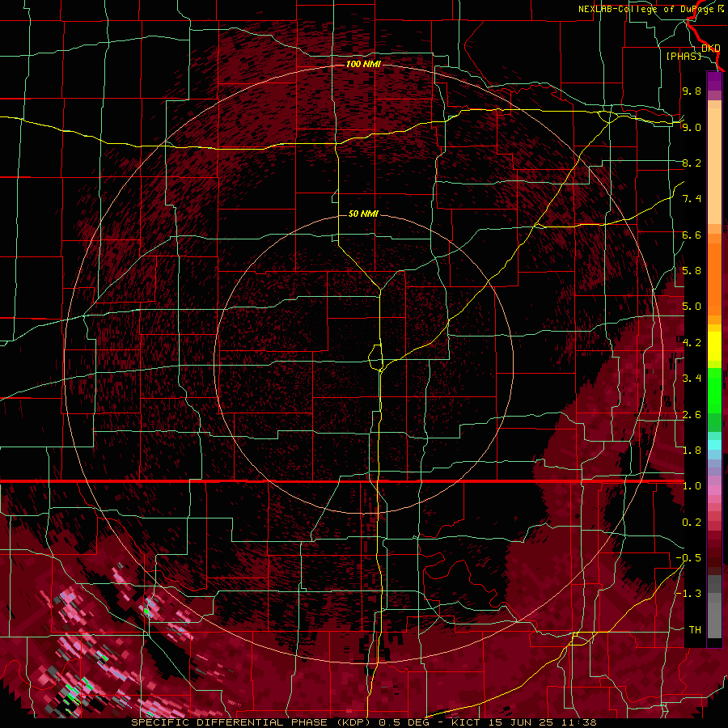
Task: Click the 7.4 value on the color scale
Action: (x=692, y=199)
